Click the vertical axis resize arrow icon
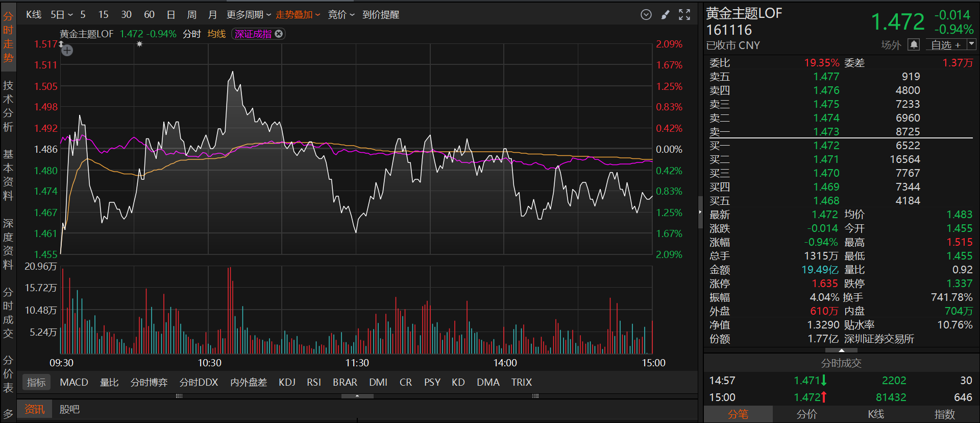The height and width of the screenshot is (423, 980). pyautogui.click(x=61, y=44)
